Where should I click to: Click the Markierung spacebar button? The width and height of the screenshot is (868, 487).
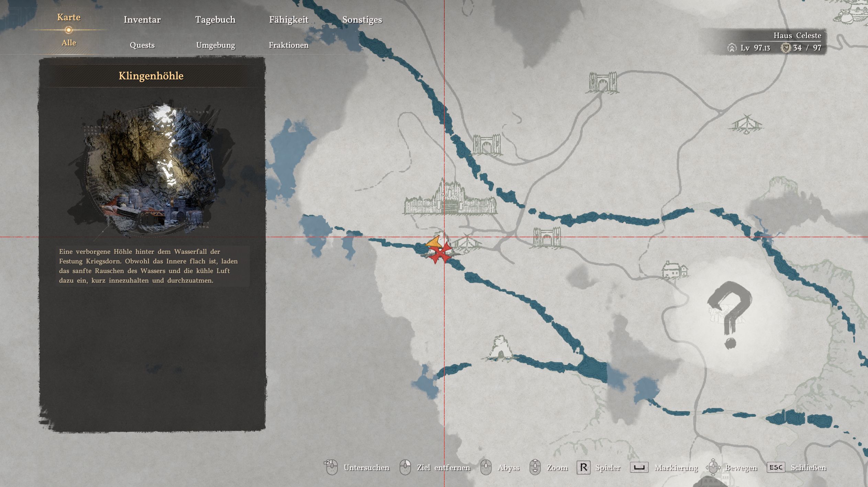tap(639, 467)
